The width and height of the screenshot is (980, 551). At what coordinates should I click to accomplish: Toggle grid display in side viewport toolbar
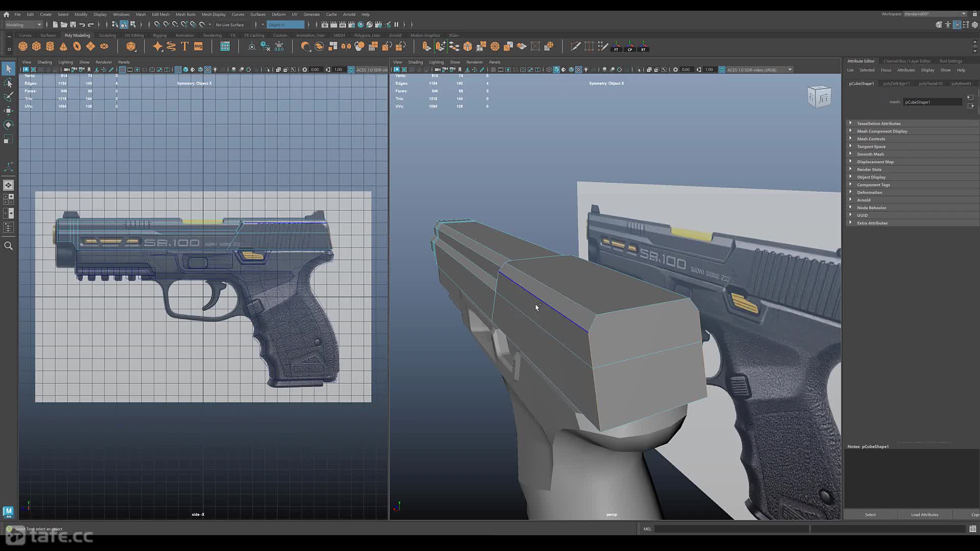(122, 69)
